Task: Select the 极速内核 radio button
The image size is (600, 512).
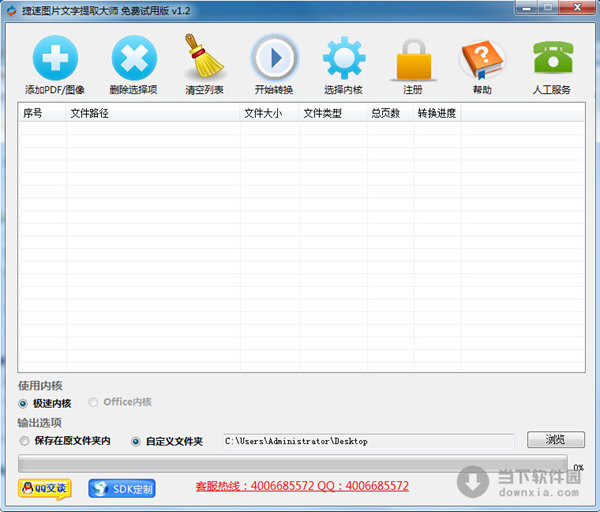Action: [x=23, y=403]
